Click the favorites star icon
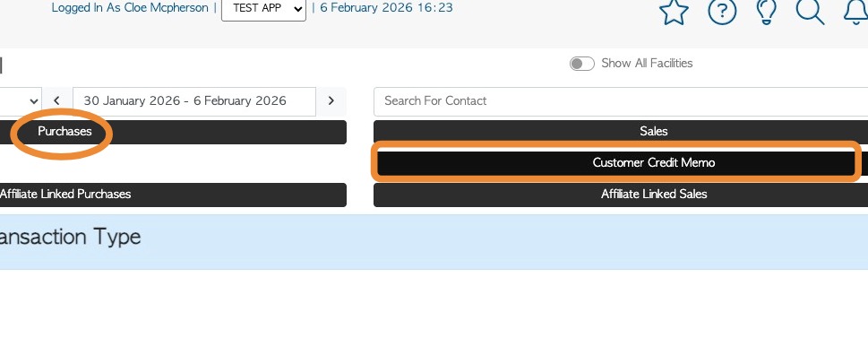The height and width of the screenshot is (364, 868). 673,11
